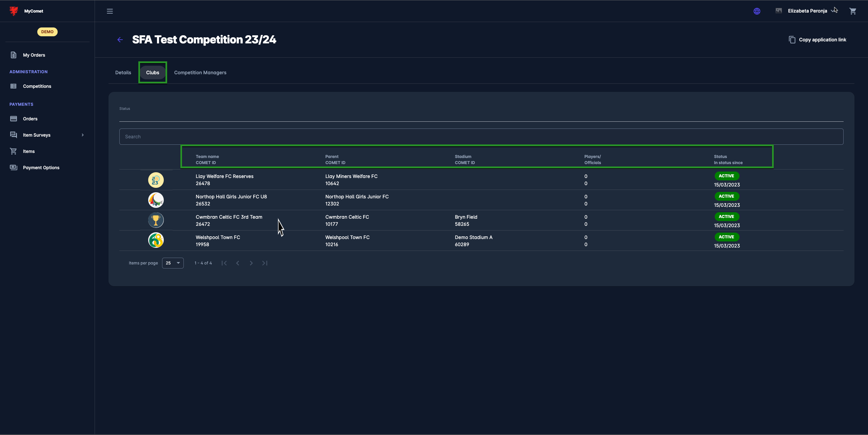
Task: Go to first page pagination icon
Action: pyautogui.click(x=224, y=263)
